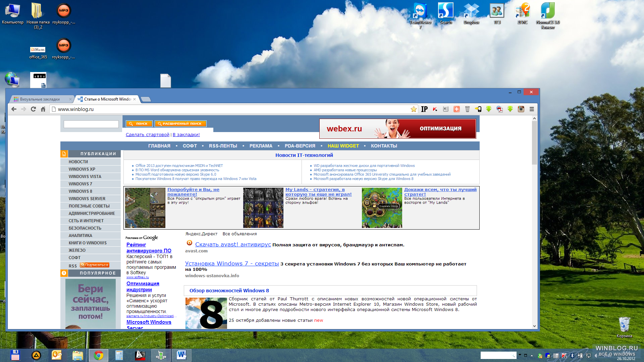Click the My Lands стратегия game thumbnail
This screenshot has width=644, height=362.
click(263, 208)
